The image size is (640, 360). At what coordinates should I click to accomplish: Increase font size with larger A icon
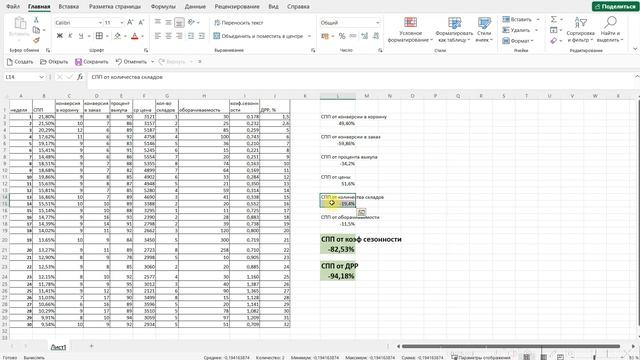pos(130,22)
